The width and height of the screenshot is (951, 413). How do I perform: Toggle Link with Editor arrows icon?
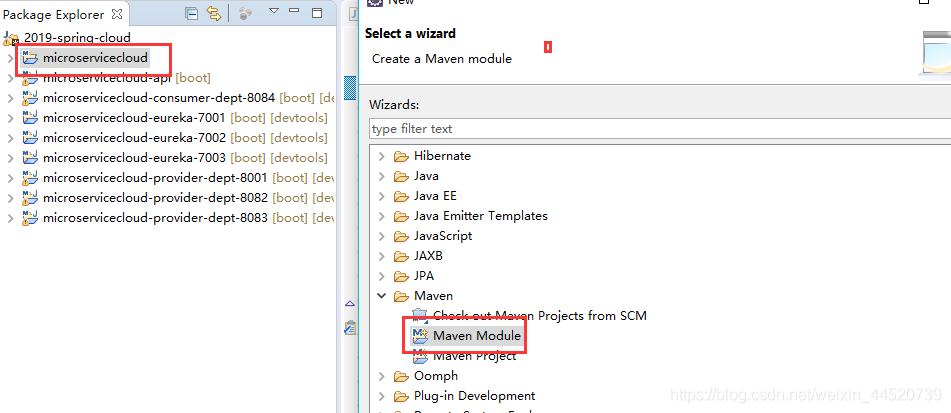tap(213, 13)
